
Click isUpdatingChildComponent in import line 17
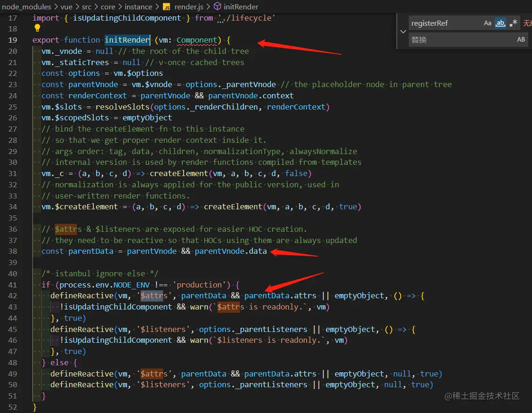[x=127, y=18]
